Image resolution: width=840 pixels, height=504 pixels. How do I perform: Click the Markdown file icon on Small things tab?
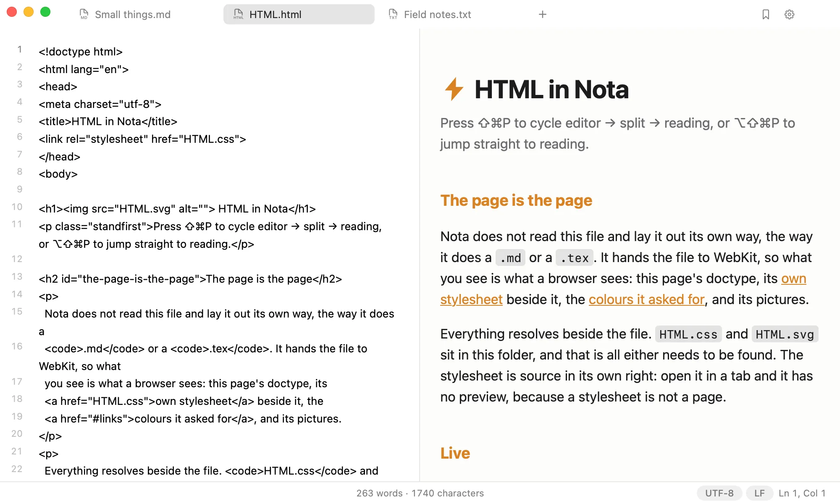pos(84,14)
